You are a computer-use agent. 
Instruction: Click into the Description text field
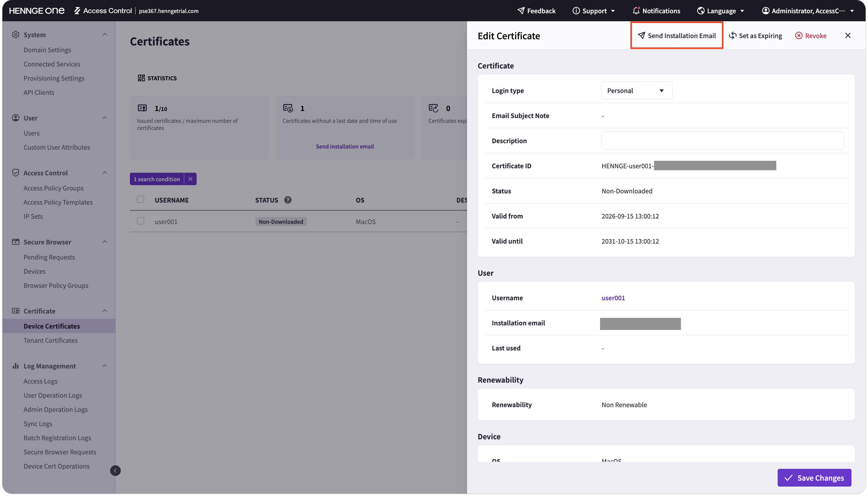point(722,141)
